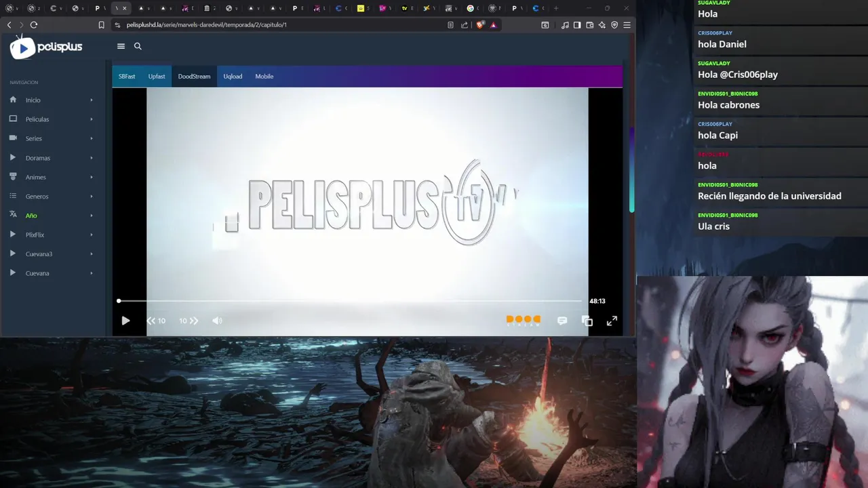Click the page vertical scrollbar thumb
This screenshot has height=488, width=868.
(x=632, y=169)
